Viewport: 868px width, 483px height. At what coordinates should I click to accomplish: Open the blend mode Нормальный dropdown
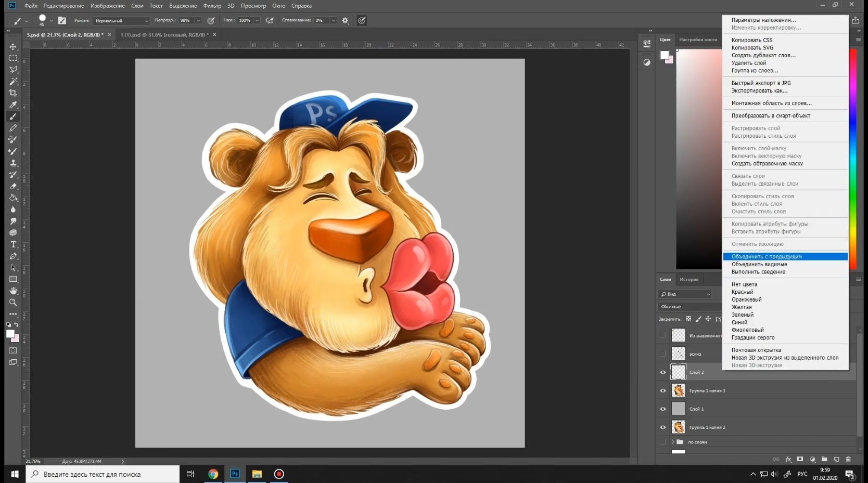point(121,21)
